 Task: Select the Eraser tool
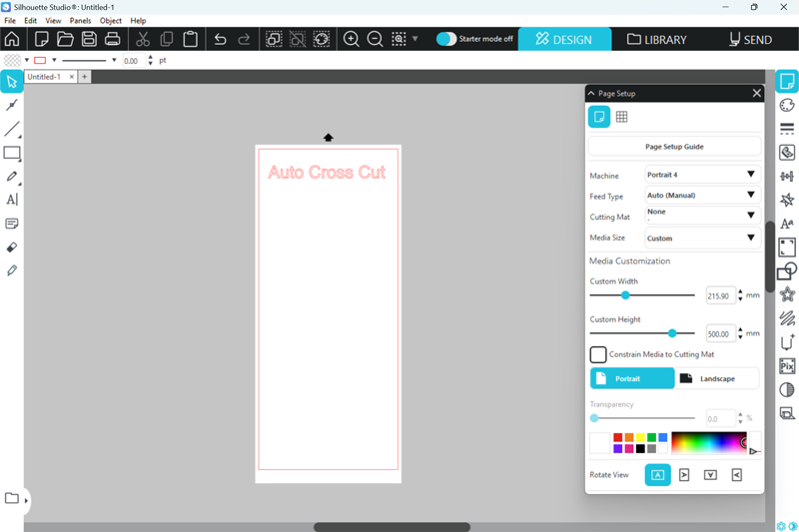pyautogui.click(x=12, y=247)
